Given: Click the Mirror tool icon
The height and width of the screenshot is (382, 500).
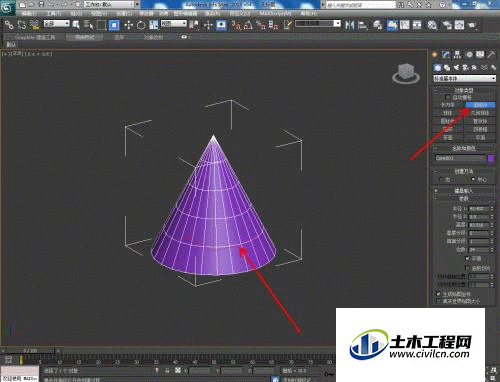Looking at the screenshot, I should click(349, 25).
